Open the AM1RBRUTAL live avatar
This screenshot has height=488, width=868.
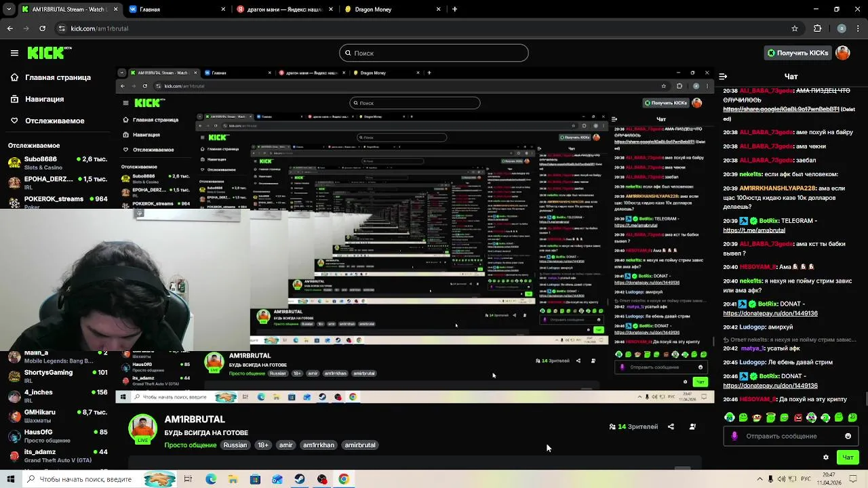pos(143,429)
